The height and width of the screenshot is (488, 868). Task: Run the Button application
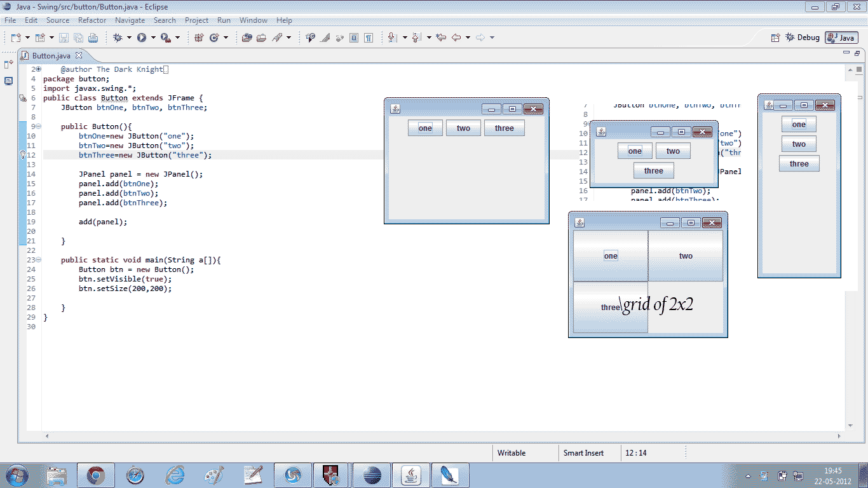[x=142, y=37]
